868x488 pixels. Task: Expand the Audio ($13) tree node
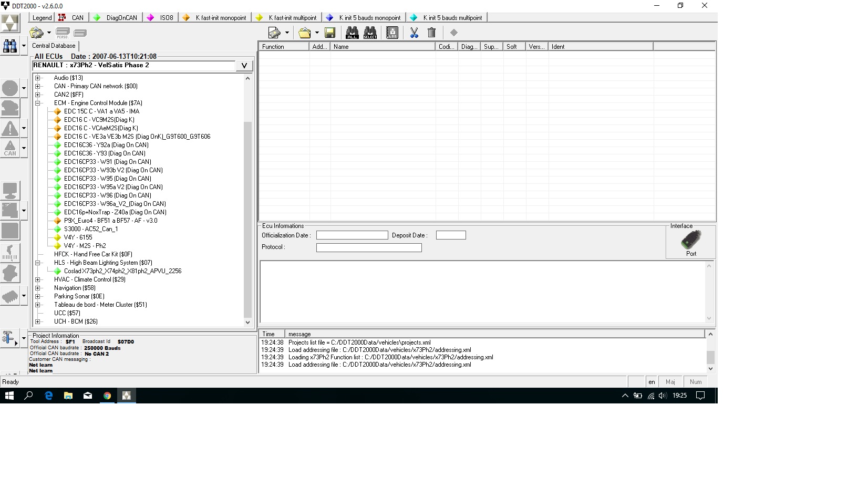(38, 78)
